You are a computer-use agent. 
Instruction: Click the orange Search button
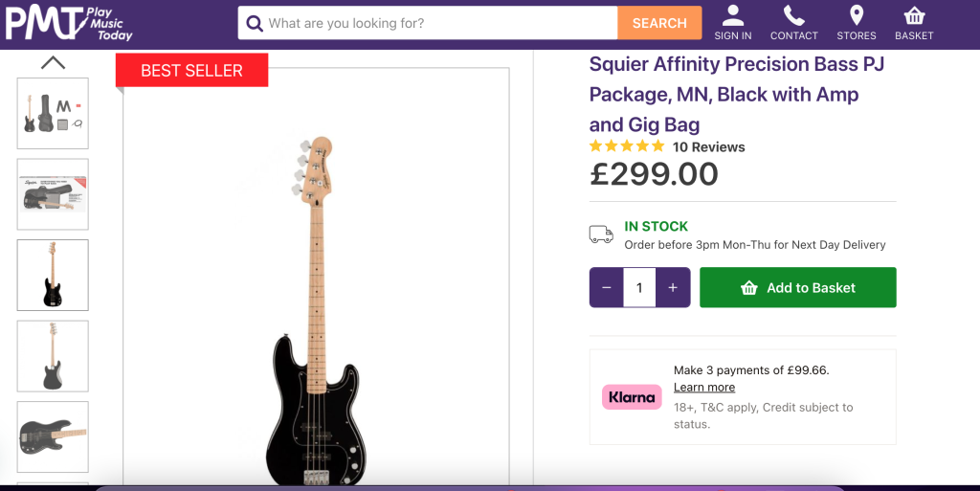(659, 23)
